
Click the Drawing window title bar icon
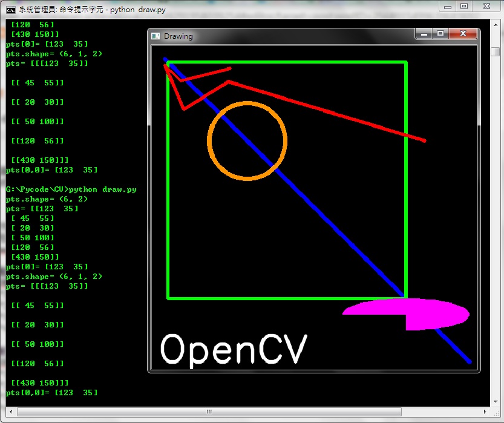pyautogui.click(x=155, y=36)
